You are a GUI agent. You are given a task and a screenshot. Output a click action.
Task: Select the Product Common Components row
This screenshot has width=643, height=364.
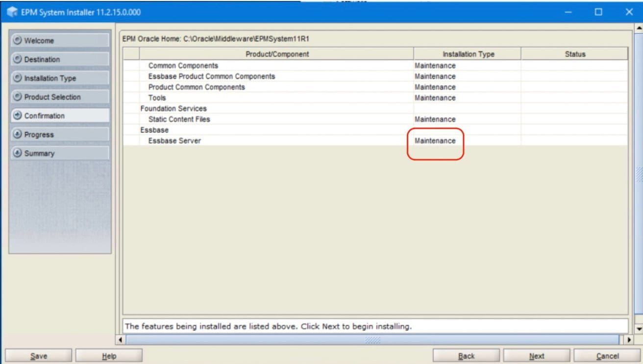coord(375,87)
